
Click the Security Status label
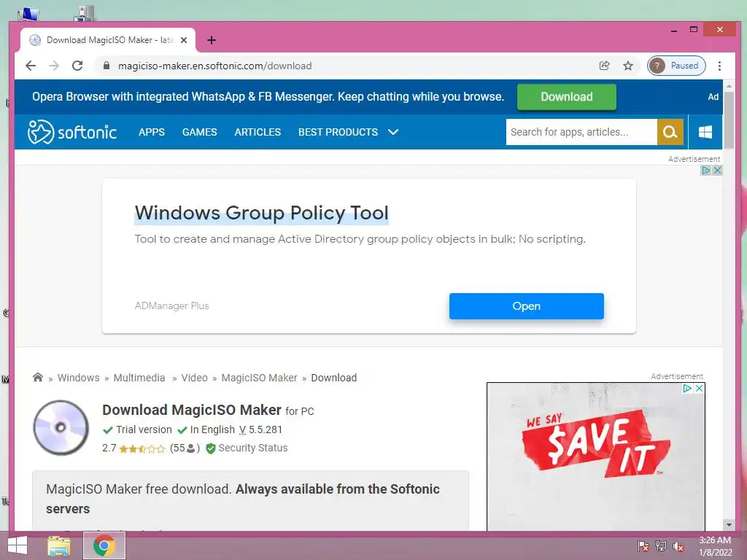pos(253,448)
